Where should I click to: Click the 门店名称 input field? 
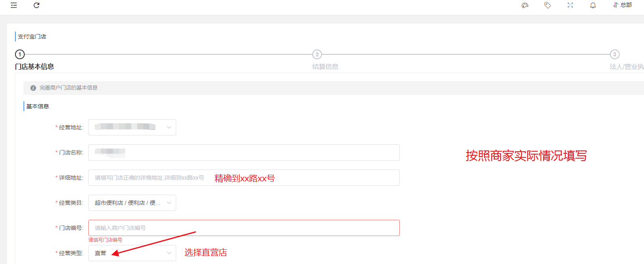[x=244, y=152]
